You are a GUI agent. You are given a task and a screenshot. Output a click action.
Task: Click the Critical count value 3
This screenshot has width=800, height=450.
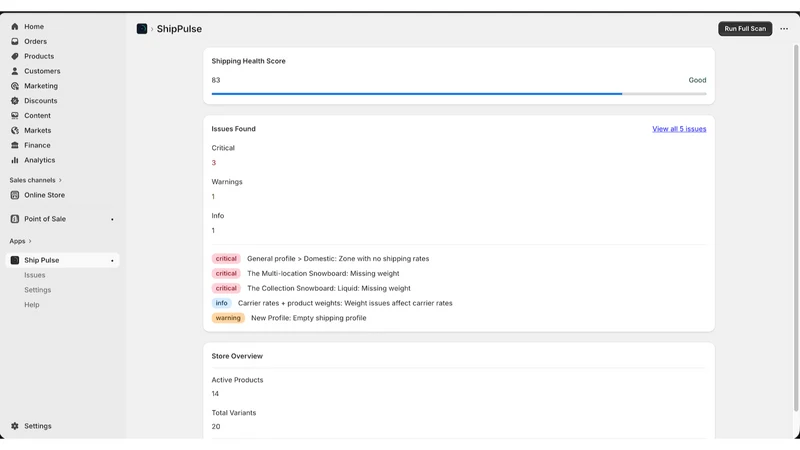pyautogui.click(x=214, y=163)
